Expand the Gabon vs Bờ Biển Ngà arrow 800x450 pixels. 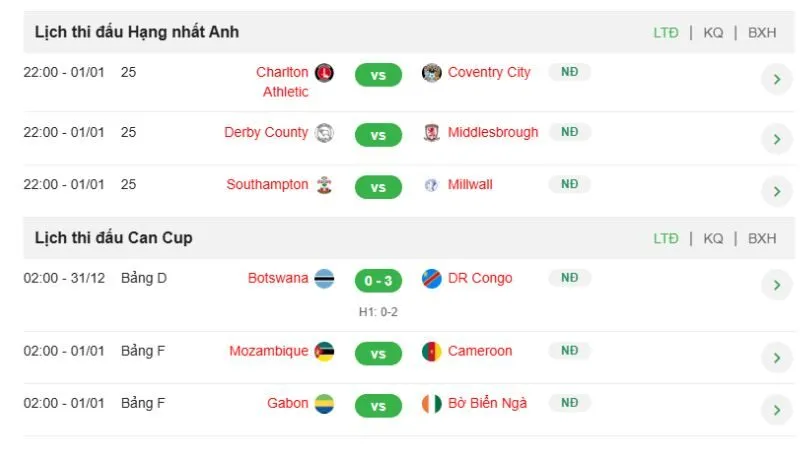tap(776, 409)
